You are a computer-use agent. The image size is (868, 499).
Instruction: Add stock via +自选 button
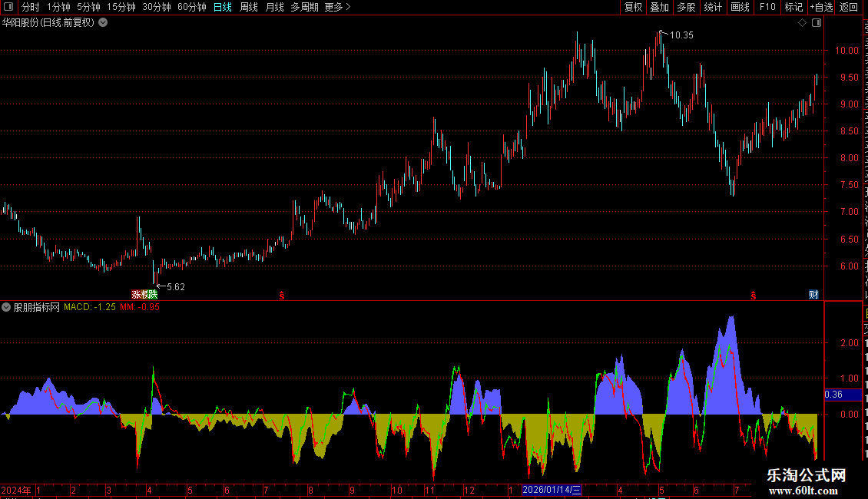pyautogui.click(x=821, y=7)
